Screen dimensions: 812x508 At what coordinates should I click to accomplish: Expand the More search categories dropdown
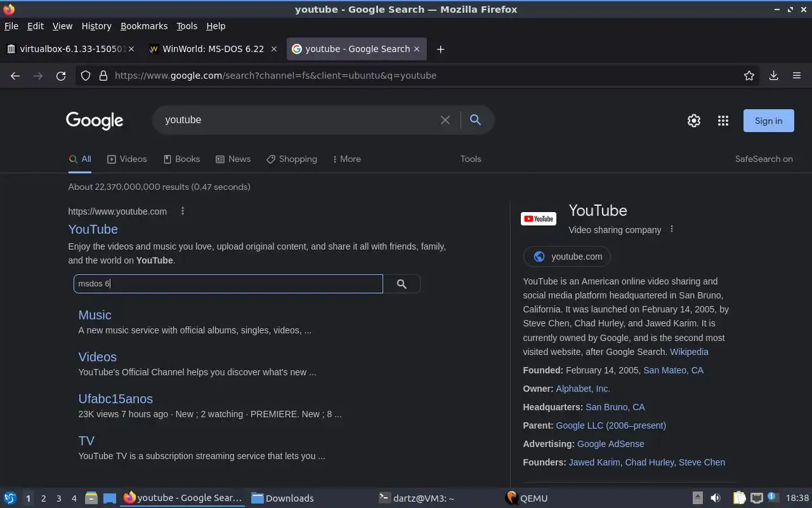346,159
